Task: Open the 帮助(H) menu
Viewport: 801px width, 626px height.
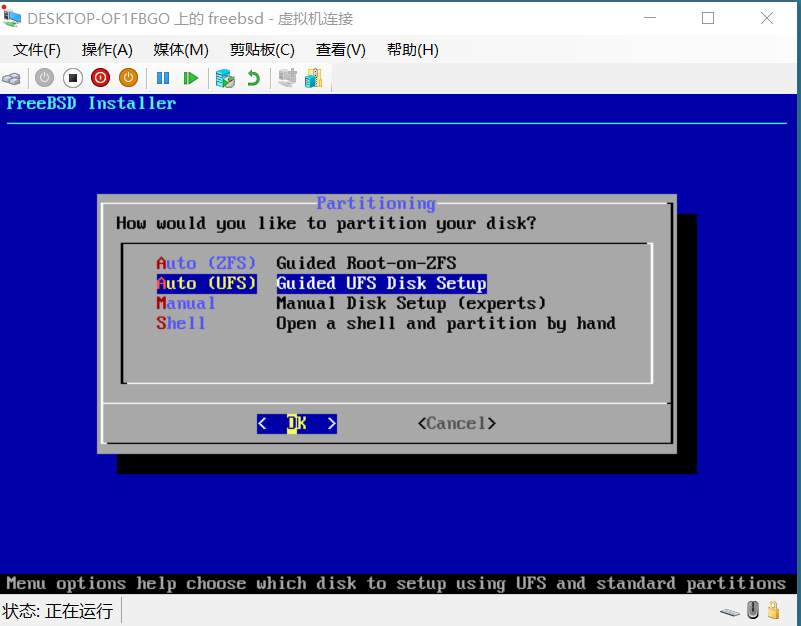Action: 413,50
